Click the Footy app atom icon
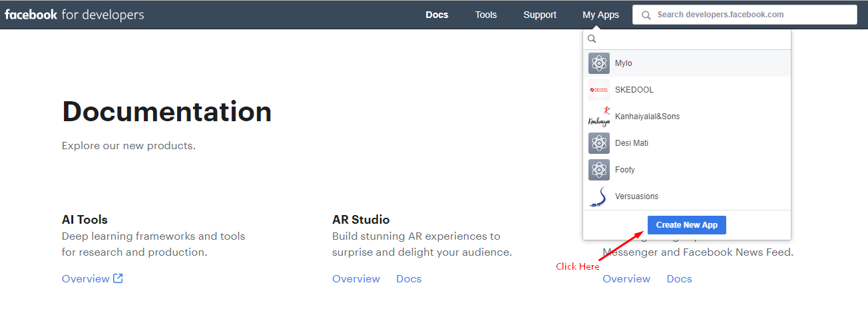The height and width of the screenshot is (311, 868). coord(599,170)
